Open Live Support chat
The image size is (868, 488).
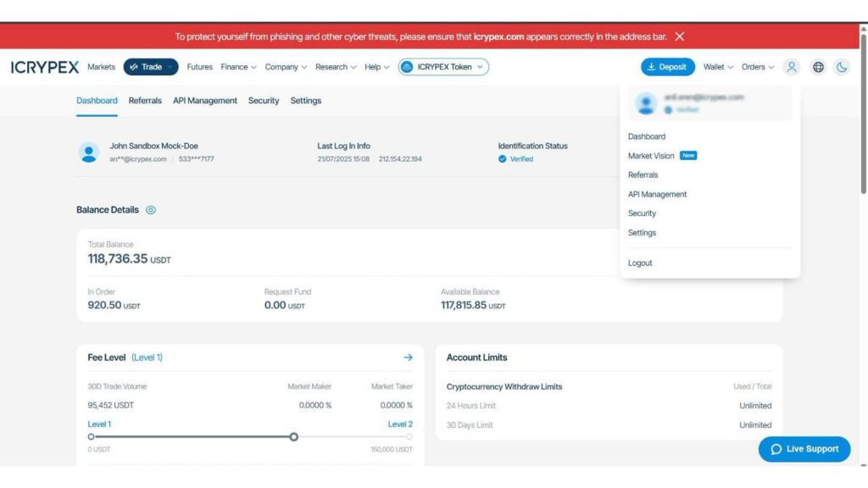(804, 449)
